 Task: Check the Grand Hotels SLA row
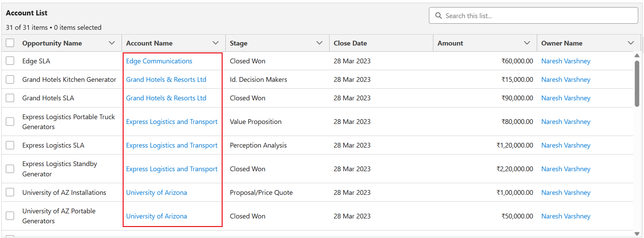point(10,98)
